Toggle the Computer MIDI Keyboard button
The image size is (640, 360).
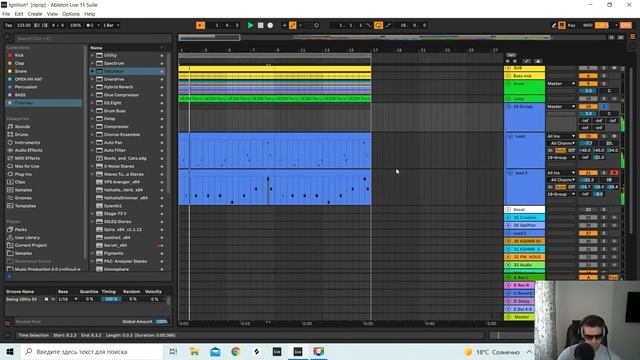pyautogui.click(x=562, y=25)
